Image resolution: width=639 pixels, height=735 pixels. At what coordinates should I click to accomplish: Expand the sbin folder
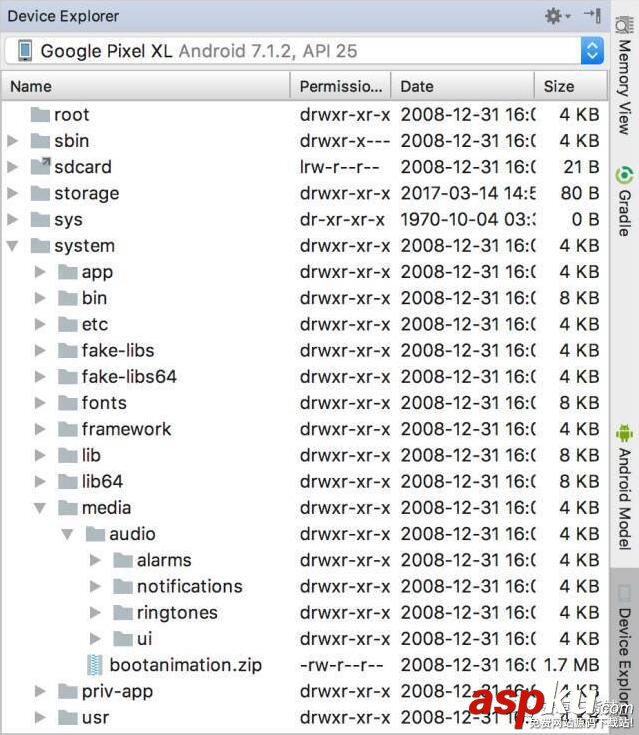click(x=13, y=141)
